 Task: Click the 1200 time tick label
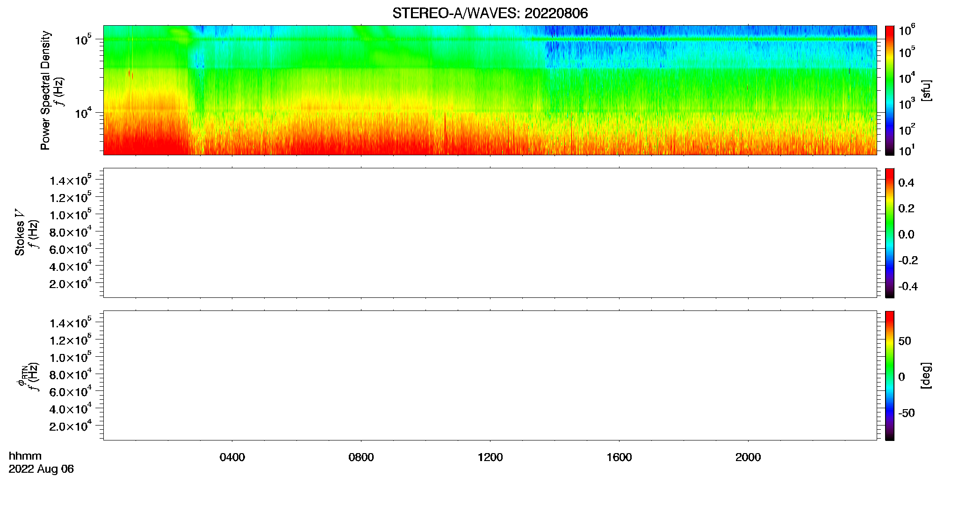[490, 457]
